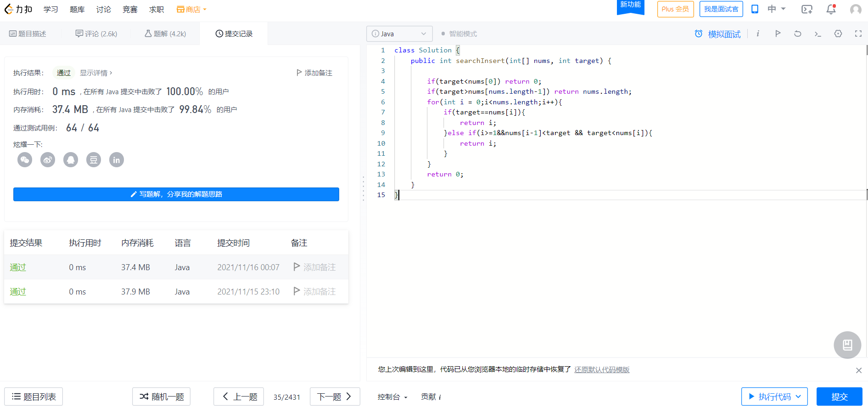Image resolution: width=868 pixels, height=408 pixels.
Task: Share result to LinkedIn
Action: [117, 160]
